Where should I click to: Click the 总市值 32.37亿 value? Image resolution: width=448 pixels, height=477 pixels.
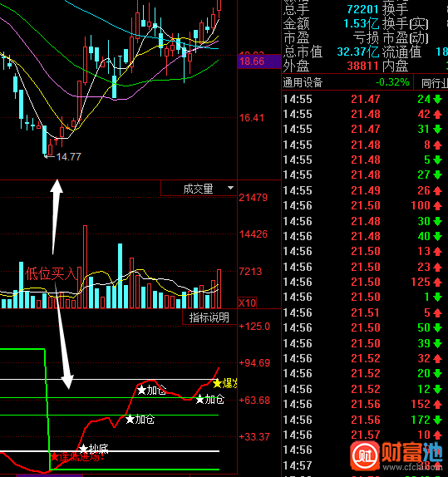pos(358,52)
